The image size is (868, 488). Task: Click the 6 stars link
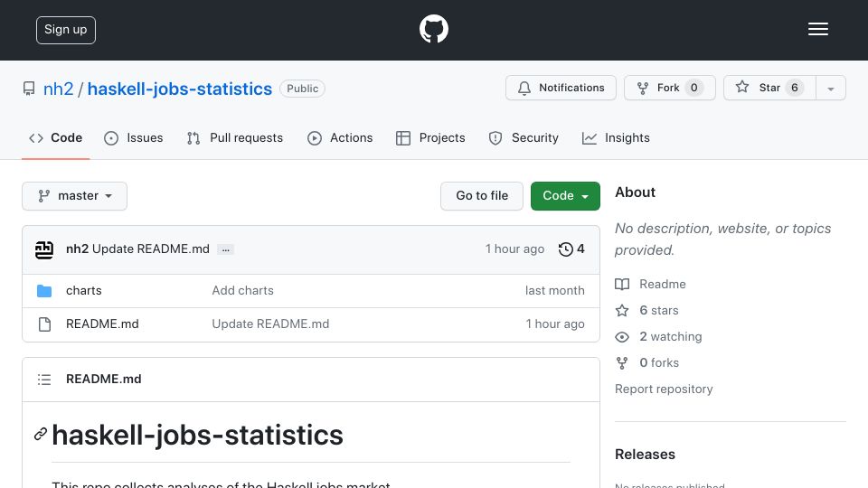[647, 310]
